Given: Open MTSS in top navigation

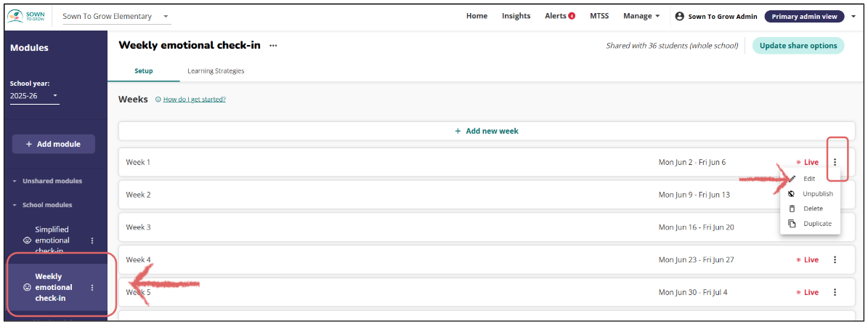Looking at the screenshot, I should 599,16.
